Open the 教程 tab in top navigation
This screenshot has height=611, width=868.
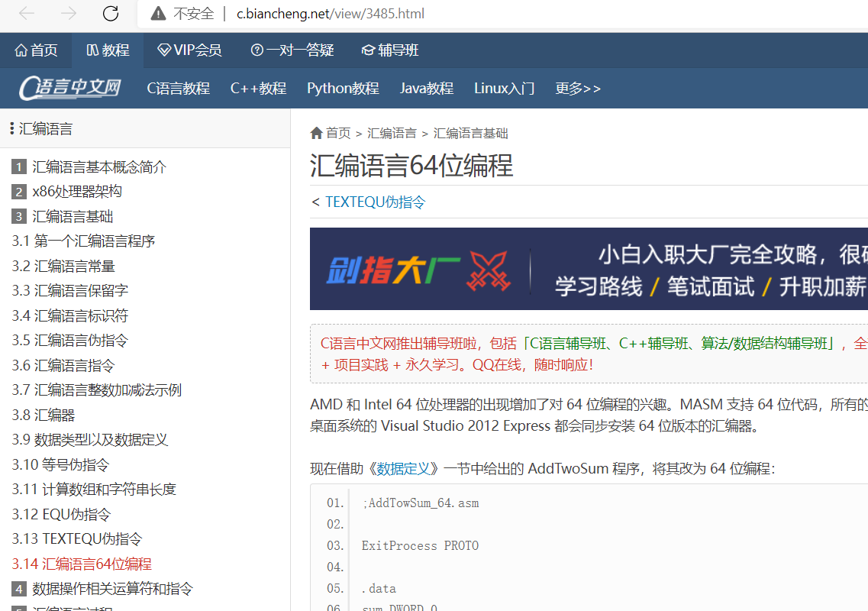click(108, 50)
